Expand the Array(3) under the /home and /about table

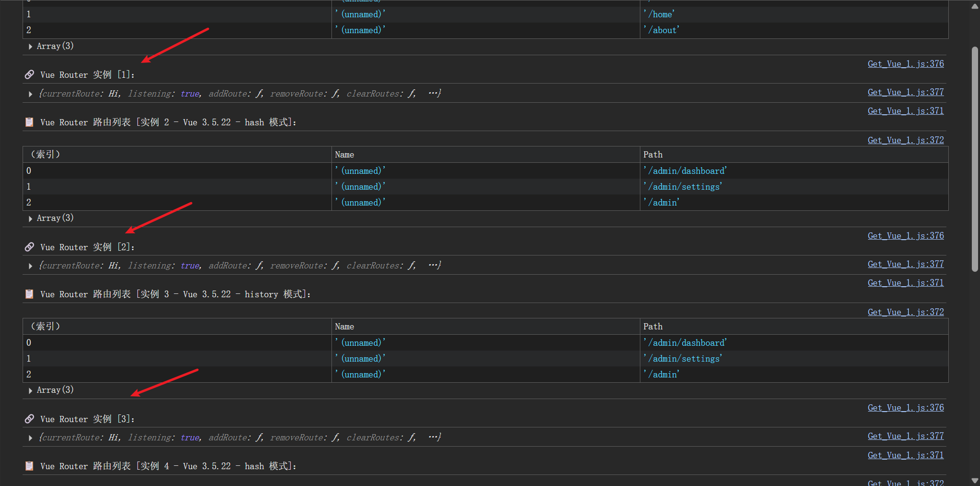[31, 47]
